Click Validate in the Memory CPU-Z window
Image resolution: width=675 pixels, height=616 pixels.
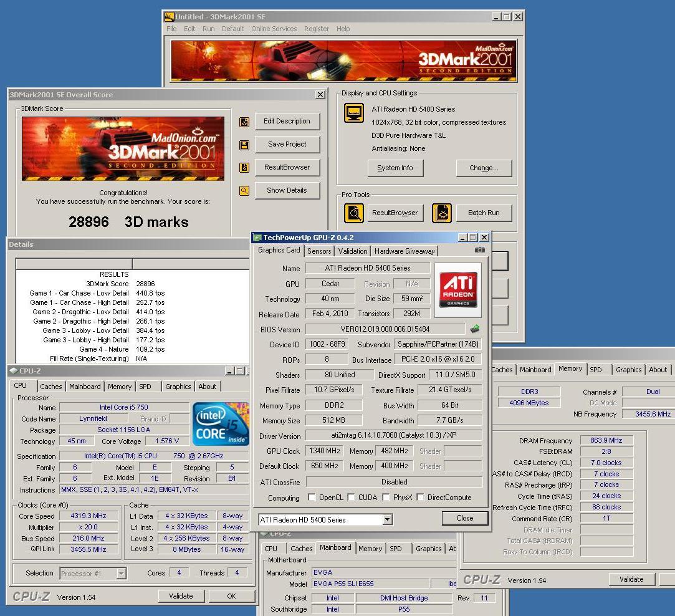631,579
